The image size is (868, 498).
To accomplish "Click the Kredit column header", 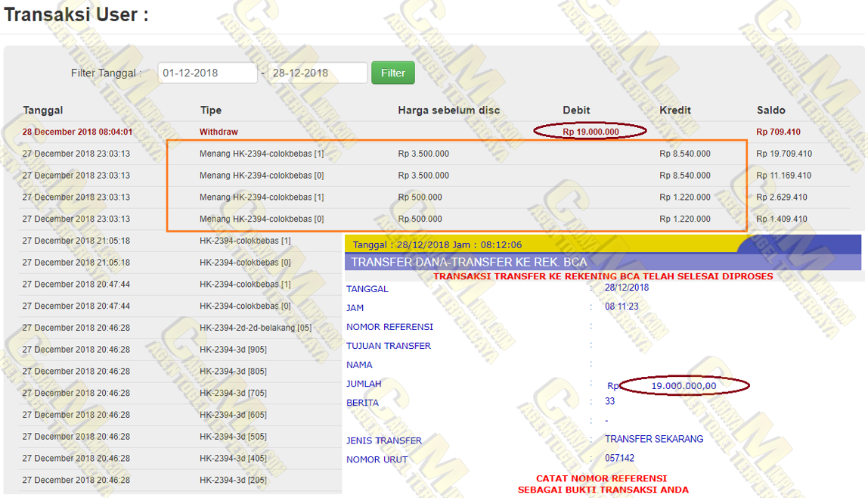I will tap(675, 110).
